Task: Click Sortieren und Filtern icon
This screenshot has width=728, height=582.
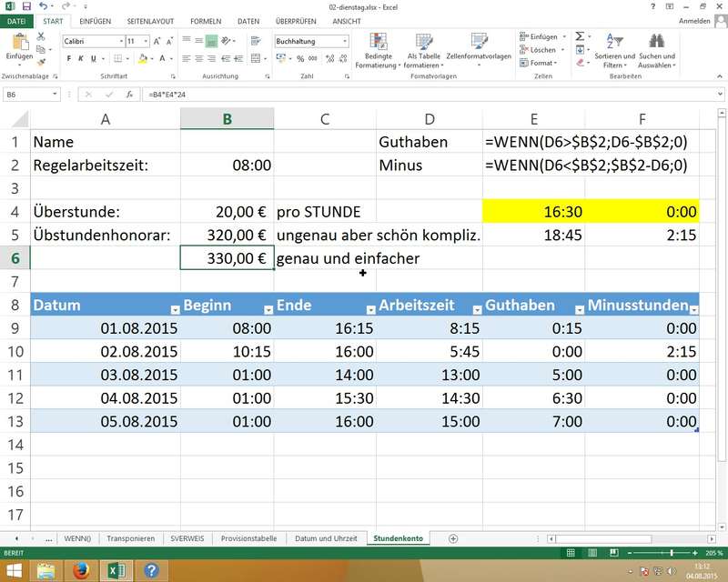Action: coord(613,51)
